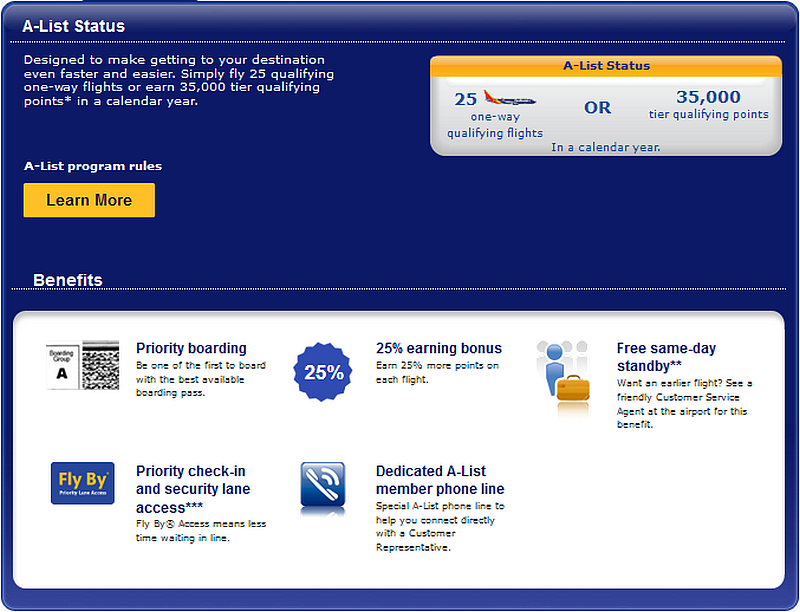Click the Benefits section heading

tap(68, 279)
